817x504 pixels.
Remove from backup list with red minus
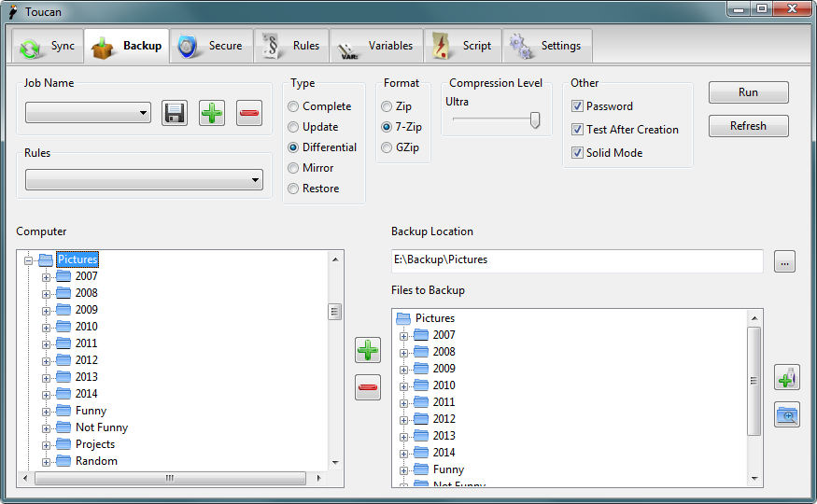[x=368, y=386]
